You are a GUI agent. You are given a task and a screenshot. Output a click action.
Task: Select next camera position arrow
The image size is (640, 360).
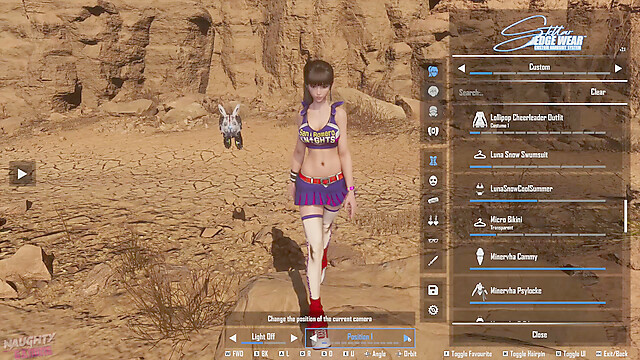(407, 338)
